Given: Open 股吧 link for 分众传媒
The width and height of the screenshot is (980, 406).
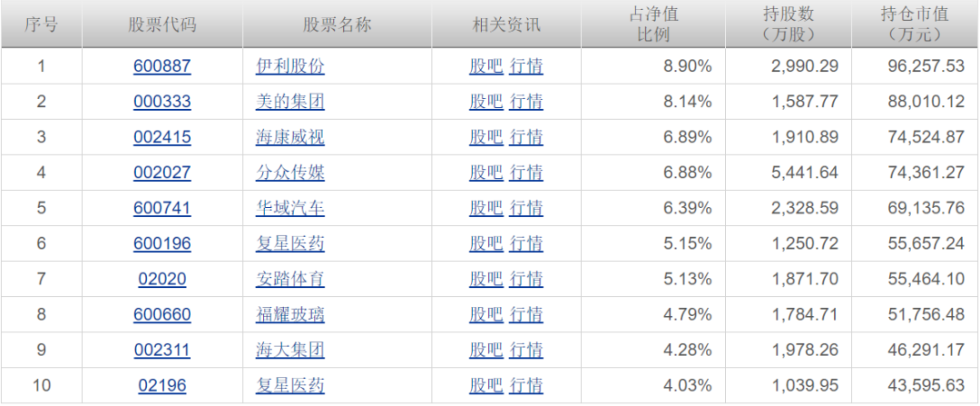Looking at the screenshot, I should pyautogui.click(x=486, y=172).
